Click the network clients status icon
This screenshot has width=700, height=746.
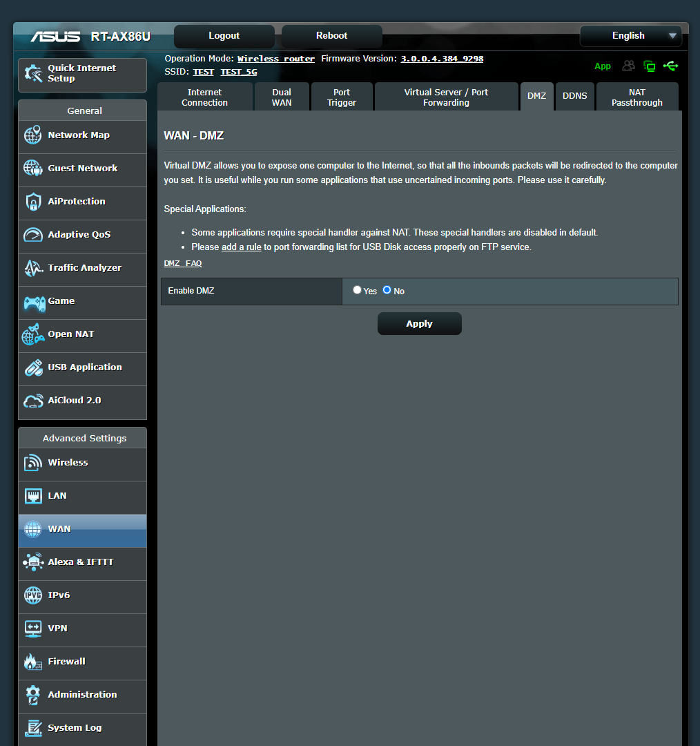coord(649,66)
